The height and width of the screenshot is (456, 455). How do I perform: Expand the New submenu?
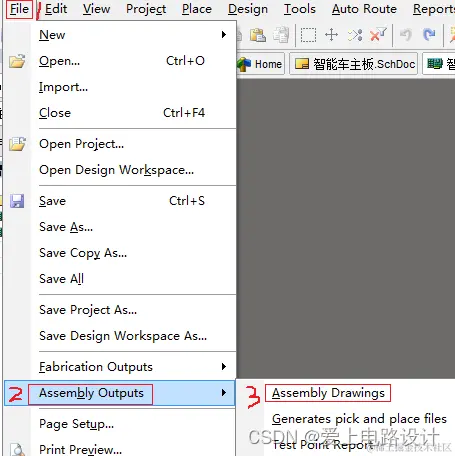point(133,35)
